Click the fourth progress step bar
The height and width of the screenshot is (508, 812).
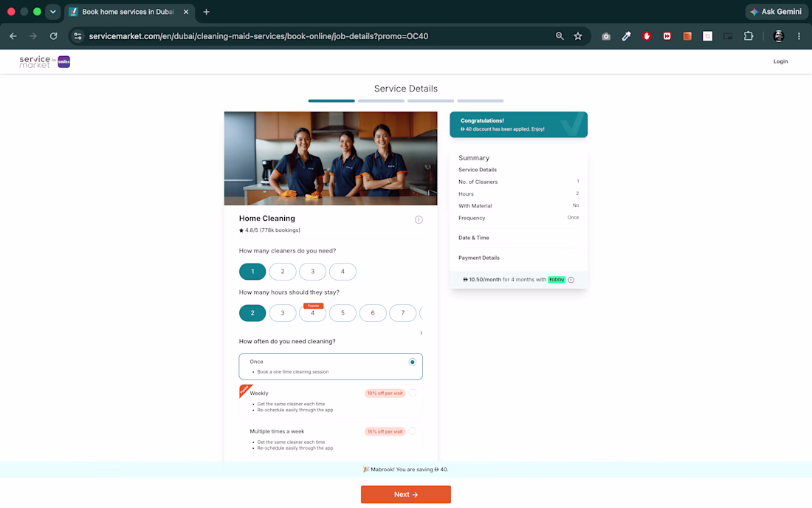(x=481, y=100)
